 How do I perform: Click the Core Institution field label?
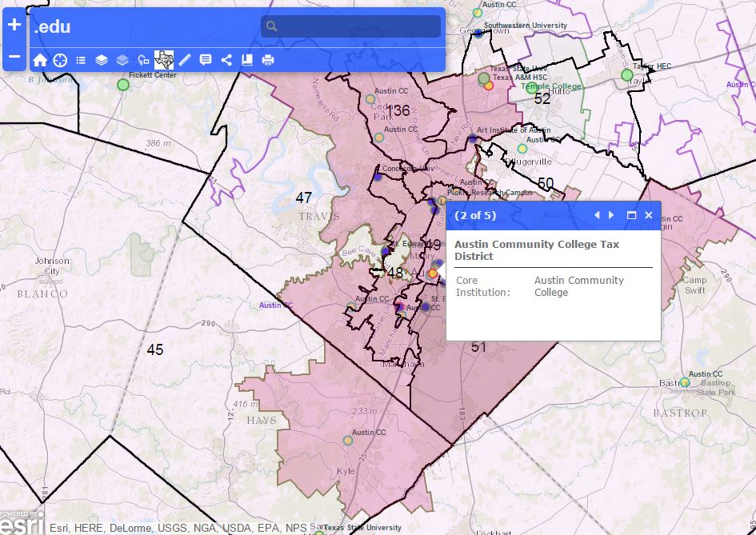click(x=483, y=286)
